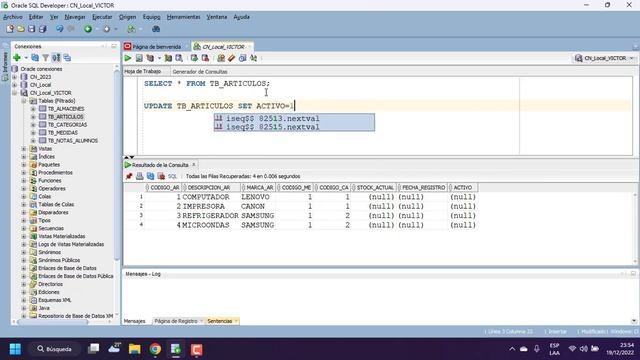Run statement with the green play icon
Viewport: 640px width, 360px height.
tap(128, 58)
